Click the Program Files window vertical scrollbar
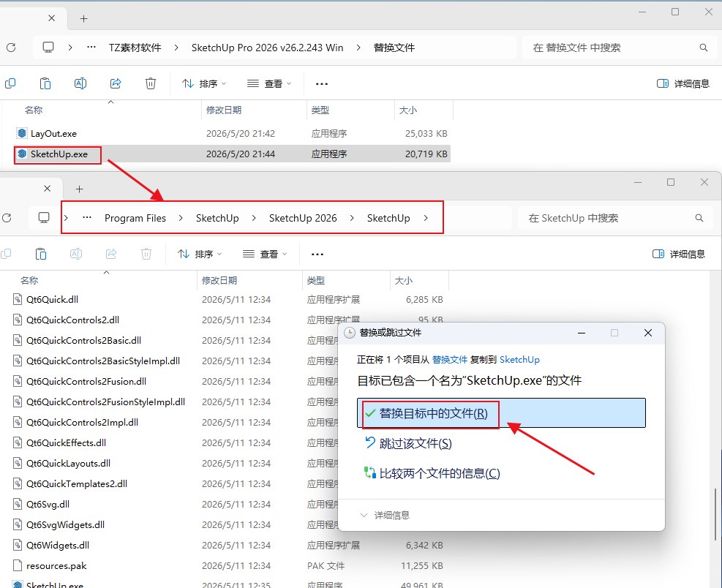 715,514
